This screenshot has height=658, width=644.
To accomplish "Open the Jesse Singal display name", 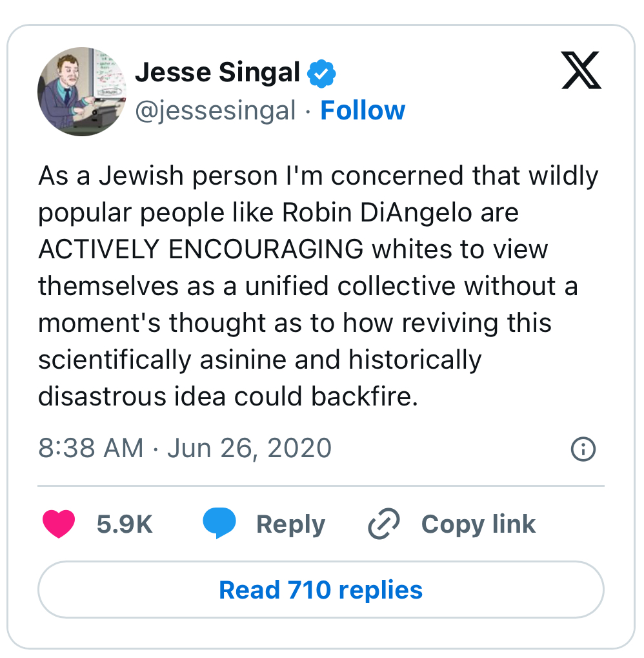I will click(217, 74).
